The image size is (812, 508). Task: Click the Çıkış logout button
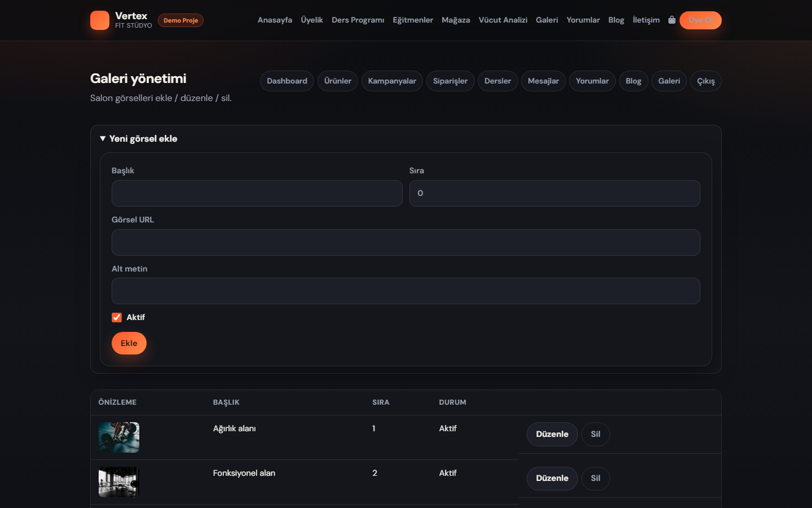706,81
